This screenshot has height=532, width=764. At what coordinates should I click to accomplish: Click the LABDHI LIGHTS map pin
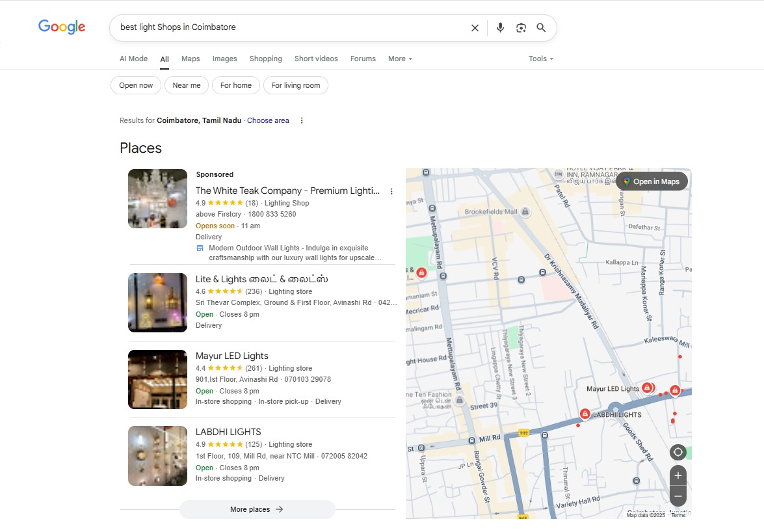585,414
